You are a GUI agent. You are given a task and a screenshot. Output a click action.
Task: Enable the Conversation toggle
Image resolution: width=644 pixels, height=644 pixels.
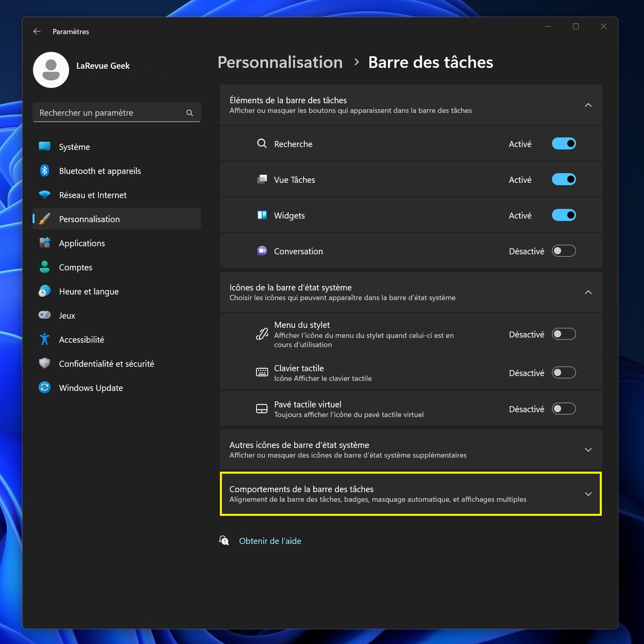click(564, 251)
